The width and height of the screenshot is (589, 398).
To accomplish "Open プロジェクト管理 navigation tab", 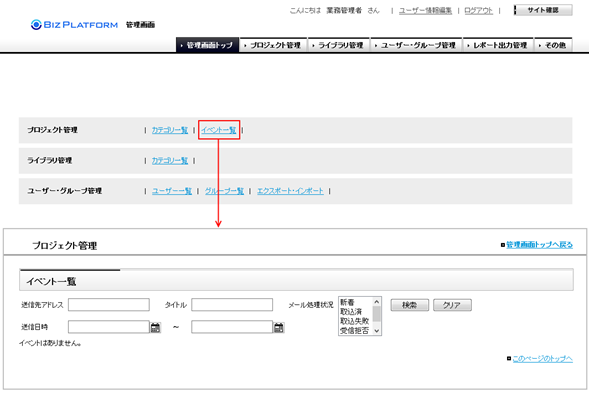I will [273, 45].
